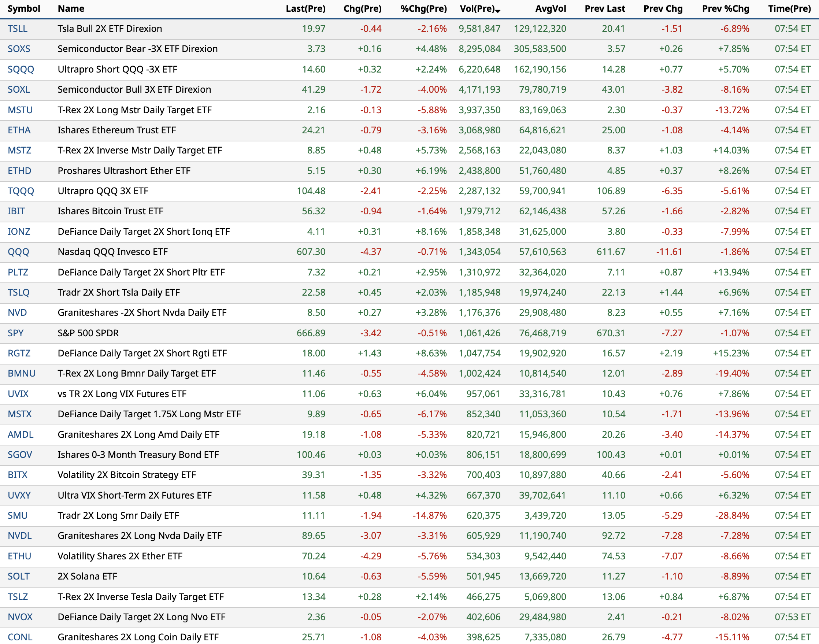This screenshot has width=819, height=644.
Task: Open the SPY symbol link
Action: pos(15,333)
